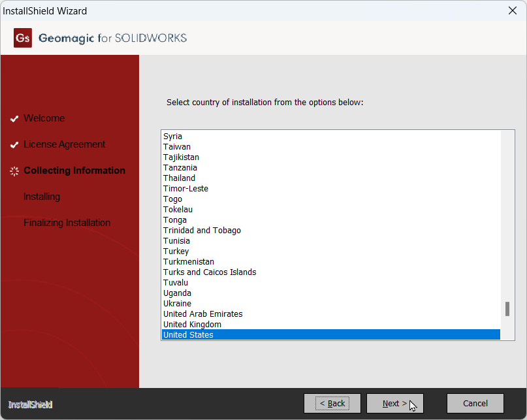Go back with the Back button
Viewport: 527px width, 420px height.
(332, 403)
